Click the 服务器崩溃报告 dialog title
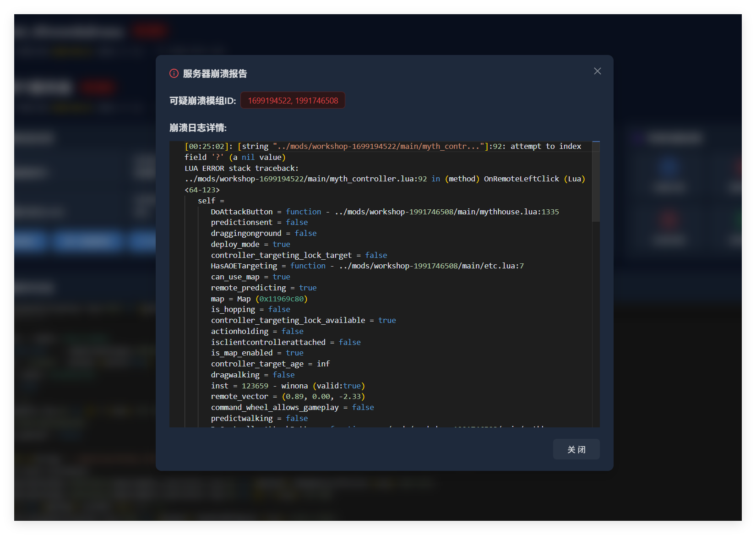This screenshot has width=756, height=535. tap(215, 74)
